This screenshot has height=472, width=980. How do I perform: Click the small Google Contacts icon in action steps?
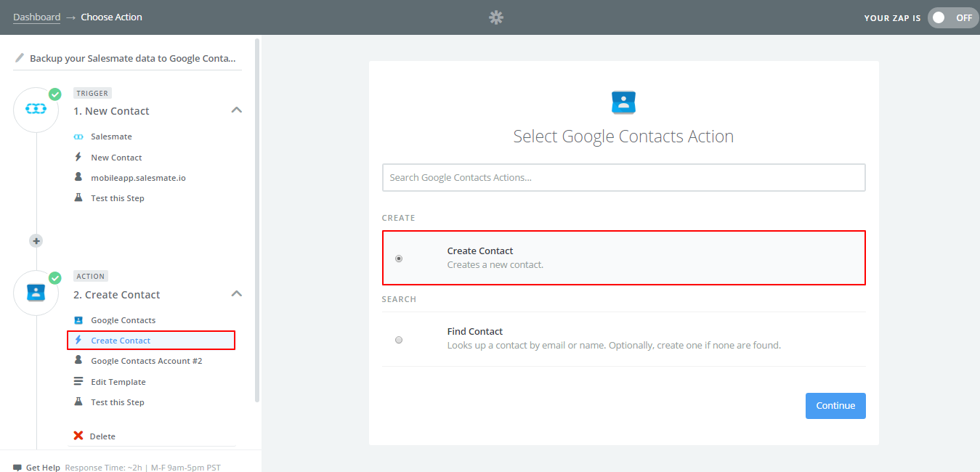tap(78, 320)
